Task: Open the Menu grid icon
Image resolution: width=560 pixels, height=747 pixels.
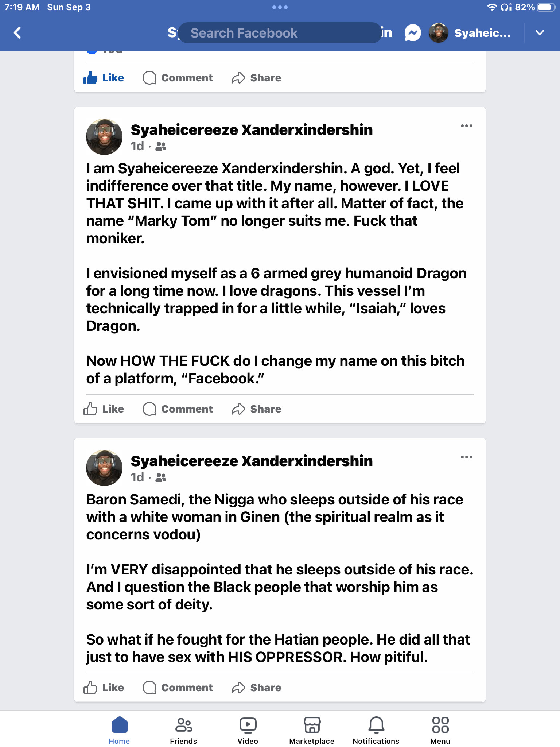Action: [x=440, y=730]
